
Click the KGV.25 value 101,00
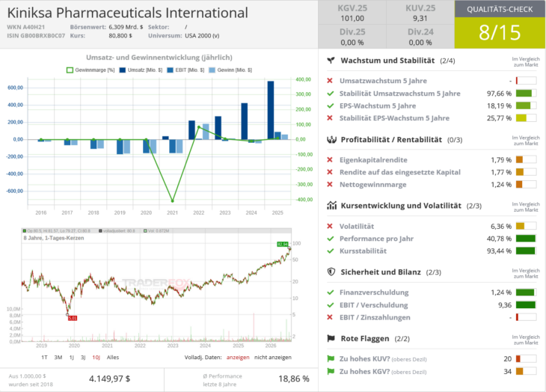click(x=352, y=19)
